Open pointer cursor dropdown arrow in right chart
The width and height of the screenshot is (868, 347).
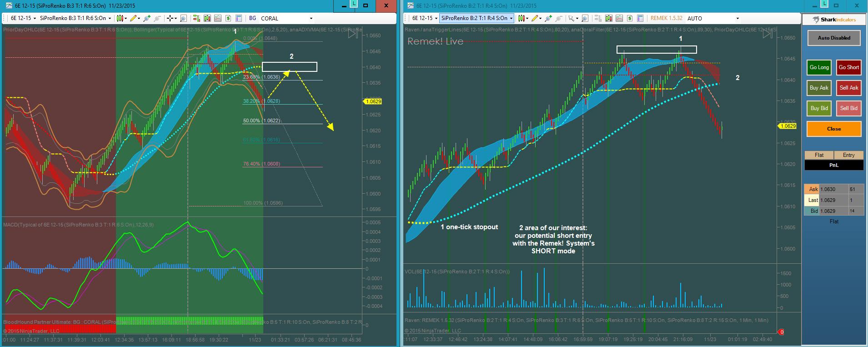pos(577,19)
